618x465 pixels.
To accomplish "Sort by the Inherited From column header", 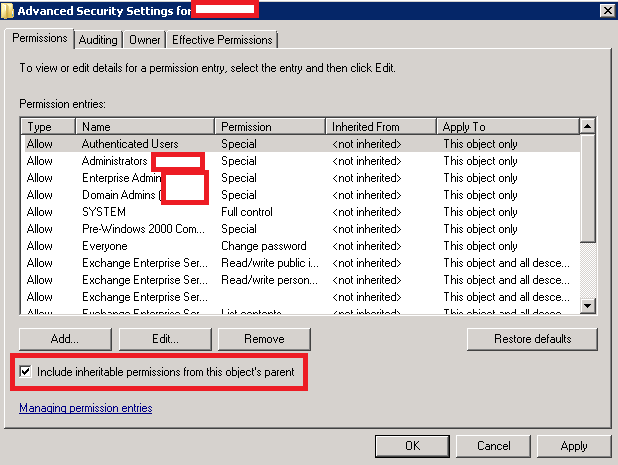I will point(382,127).
